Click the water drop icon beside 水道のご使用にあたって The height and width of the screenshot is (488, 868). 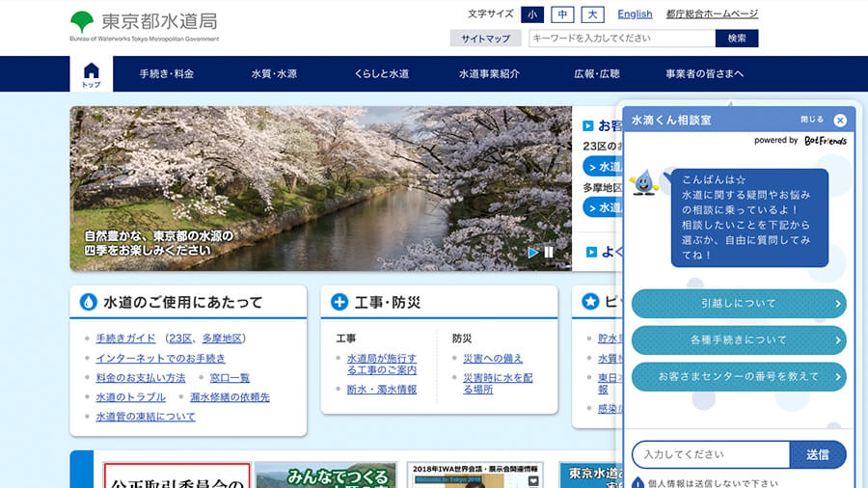(x=88, y=302)
